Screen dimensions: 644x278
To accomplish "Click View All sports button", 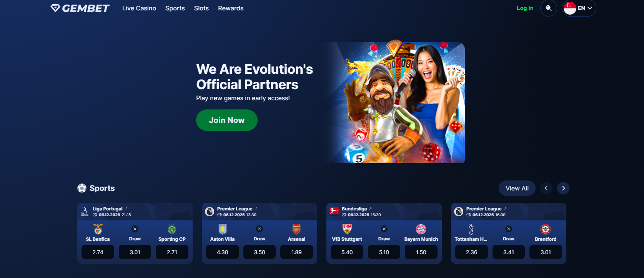I will tap(517, 188).
